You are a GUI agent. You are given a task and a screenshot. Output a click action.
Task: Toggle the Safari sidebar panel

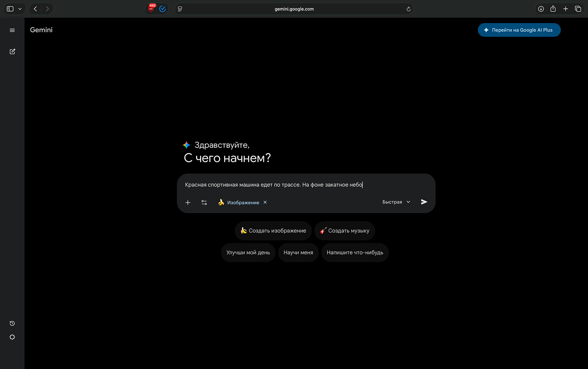10,9
